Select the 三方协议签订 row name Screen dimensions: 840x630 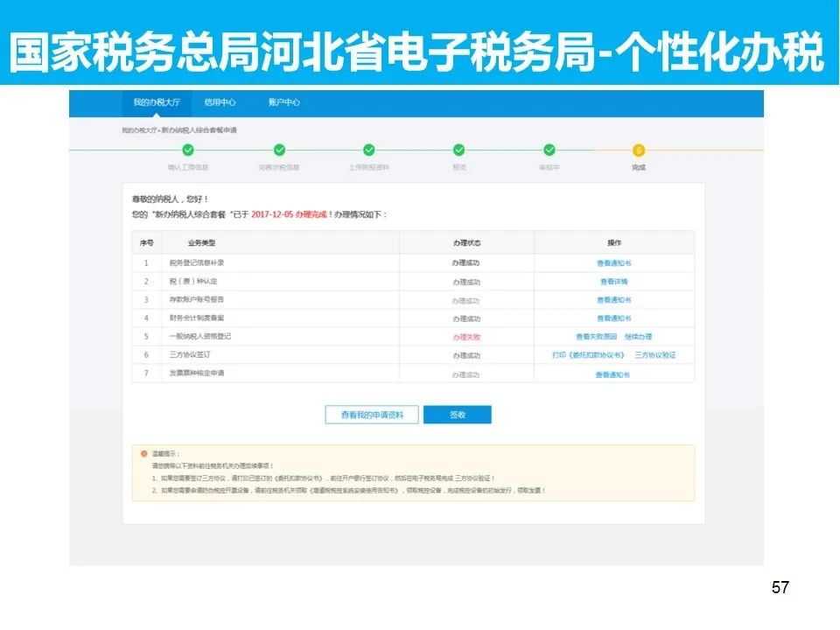(x=190, y=354)
